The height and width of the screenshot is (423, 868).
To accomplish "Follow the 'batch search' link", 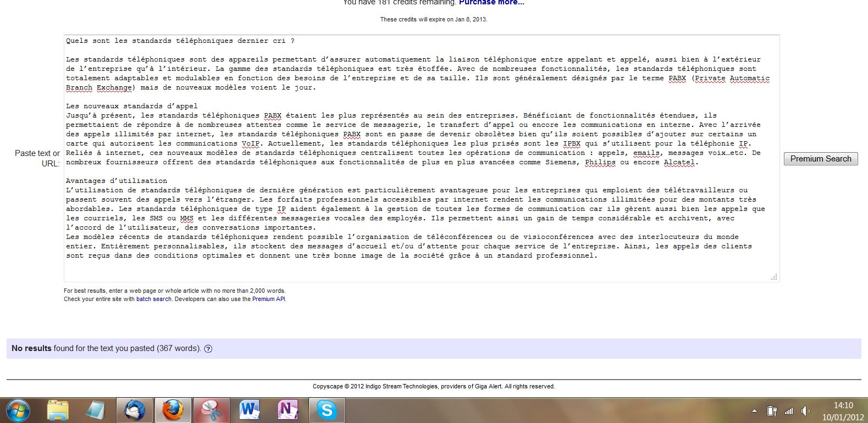I will coord(154,299).
